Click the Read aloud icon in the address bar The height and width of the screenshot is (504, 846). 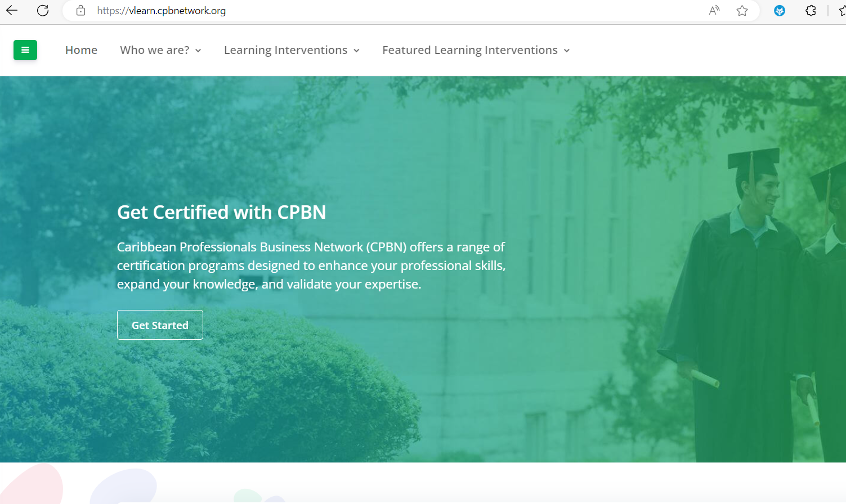tap(714, 11)
